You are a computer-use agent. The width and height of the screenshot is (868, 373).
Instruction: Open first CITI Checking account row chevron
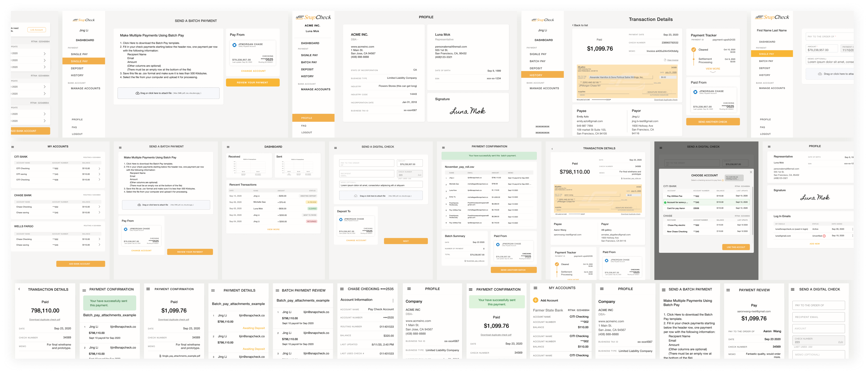(x=99, y=168)
